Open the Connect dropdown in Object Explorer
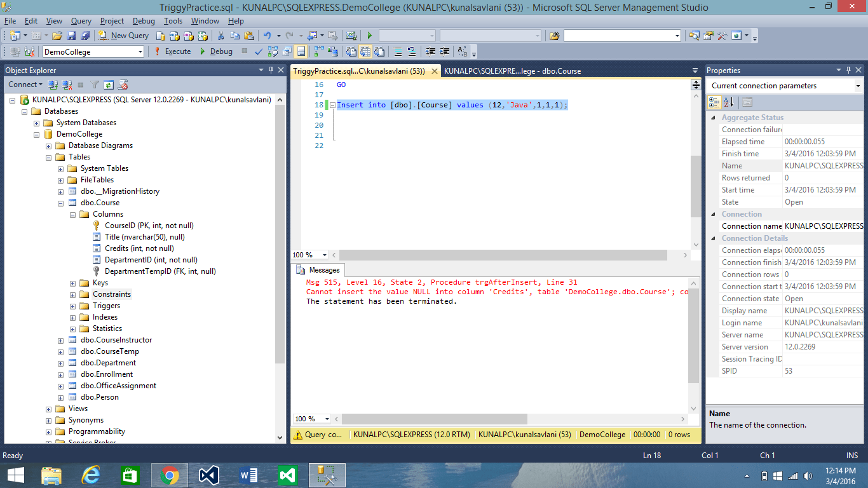Image resolution: width=868 pixels, height=488 pixels. [x=25, y=85]
